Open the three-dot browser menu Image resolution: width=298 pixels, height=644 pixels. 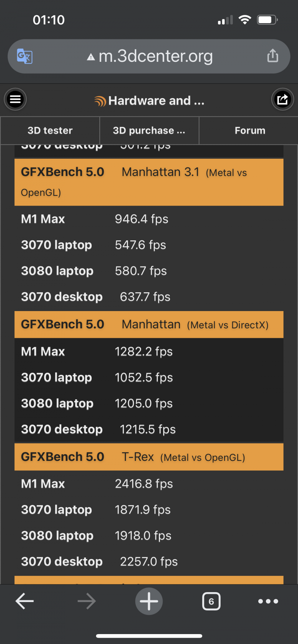pyautogui.click(x=268, y=601)
